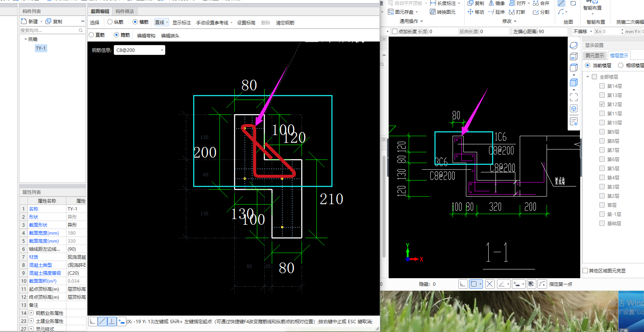The width and height of the screenshot is (644, 332).
Task: Select the 直筋 radio button
Action: [91, 35]
